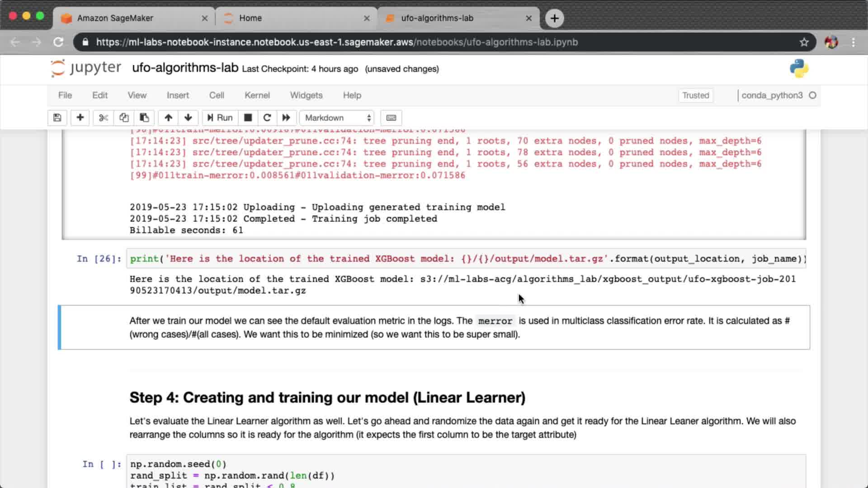Image resolution: width=868 pixels, height=488 pixels.
Task: Move the selected cell down
Action: tap(188, 118)
